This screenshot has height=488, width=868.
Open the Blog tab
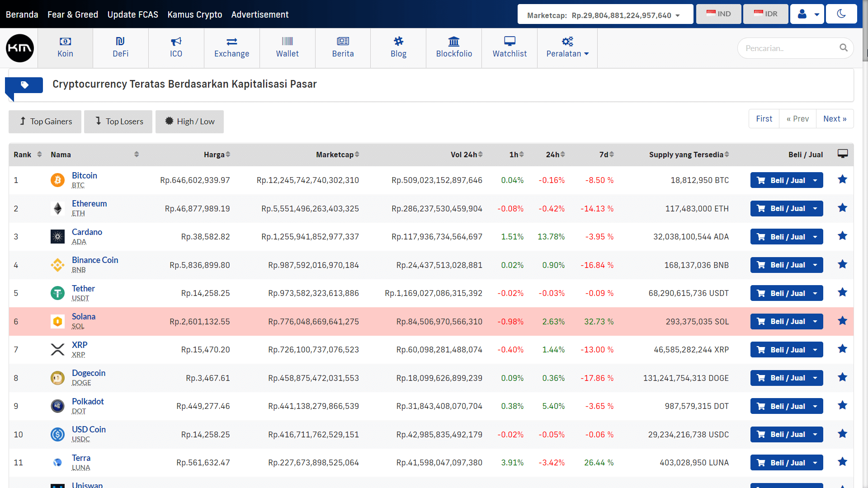point(398,48)
